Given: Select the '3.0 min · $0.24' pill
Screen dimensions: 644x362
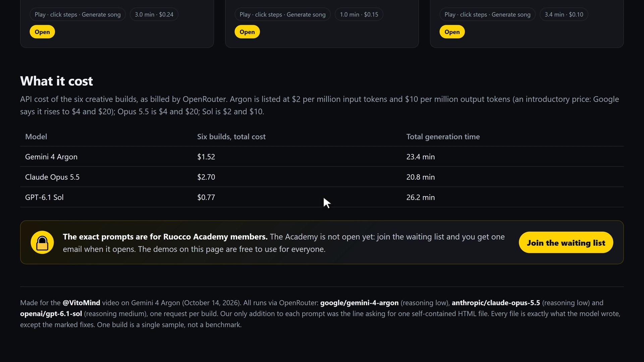Looking at the screenshot, I should (154, 14).
